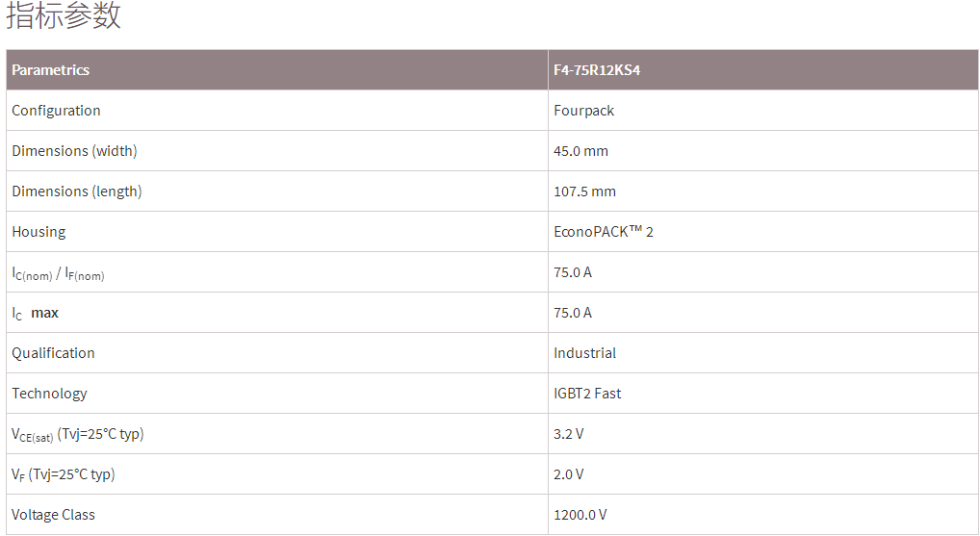Select the 3.2 V value
The width and height of the screenshot is (980, 536).
point(568,434)
